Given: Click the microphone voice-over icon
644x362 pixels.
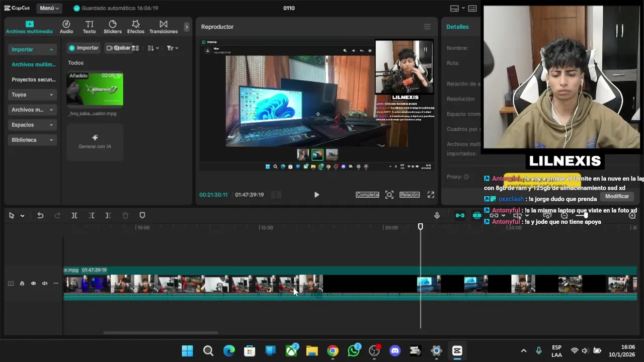Looking at the screenshot, I should tap(437, 215).
